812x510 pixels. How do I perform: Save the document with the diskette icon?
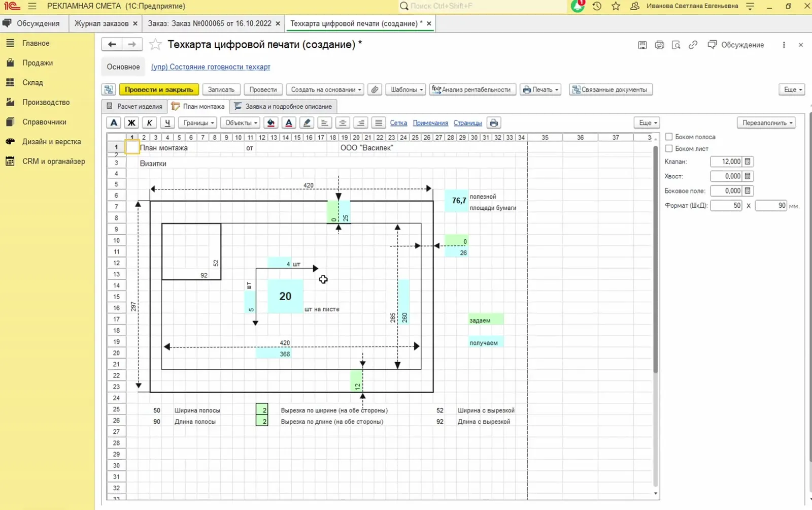642,45
